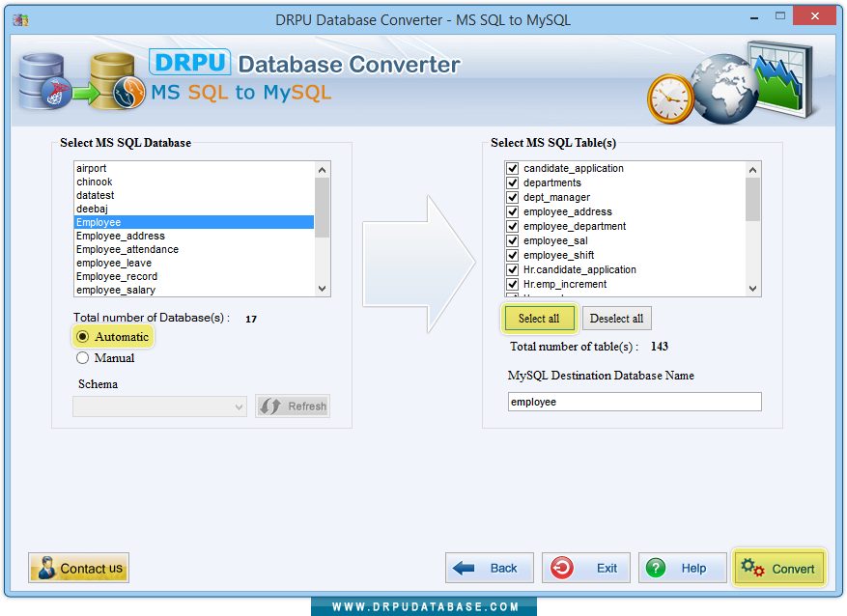Screen dimensions: 847x616
Task: Click the Refresh arrows icon
Action: pos(270,406)
